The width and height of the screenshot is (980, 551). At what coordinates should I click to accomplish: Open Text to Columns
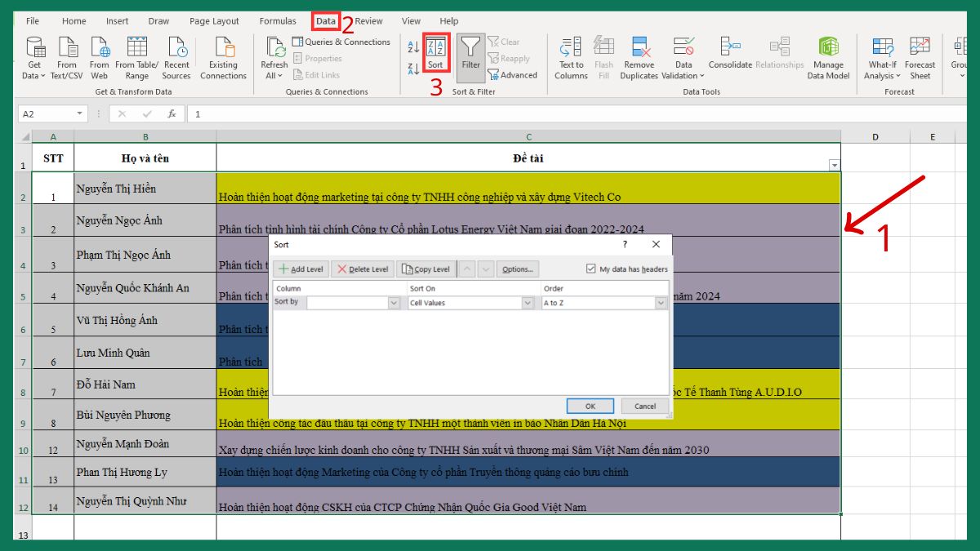coord(570,57)
